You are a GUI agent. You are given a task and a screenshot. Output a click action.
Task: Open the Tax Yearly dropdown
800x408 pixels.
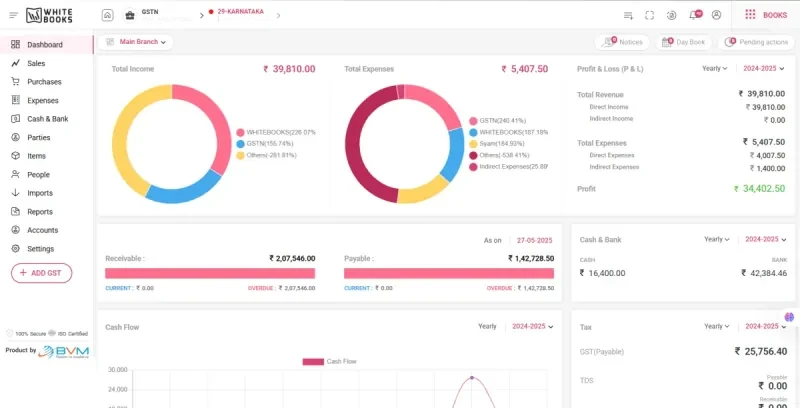tap(717, 326)
